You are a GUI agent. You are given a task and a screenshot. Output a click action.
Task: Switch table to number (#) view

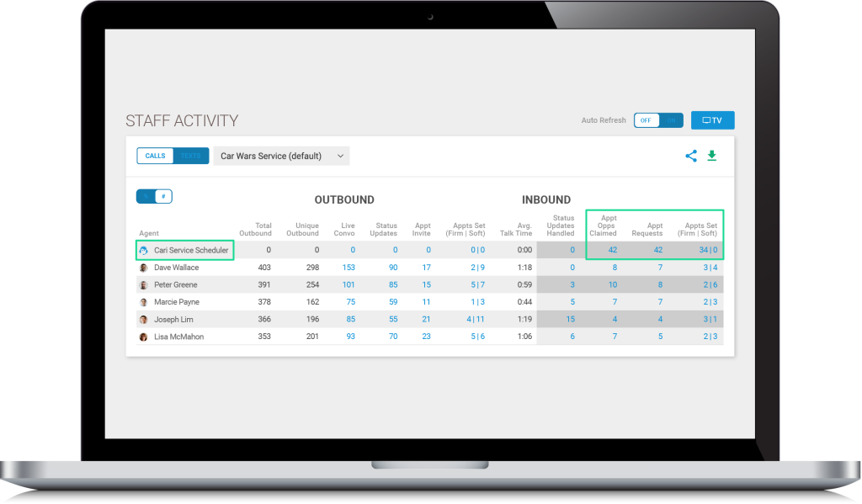click(x=163, y=196)
